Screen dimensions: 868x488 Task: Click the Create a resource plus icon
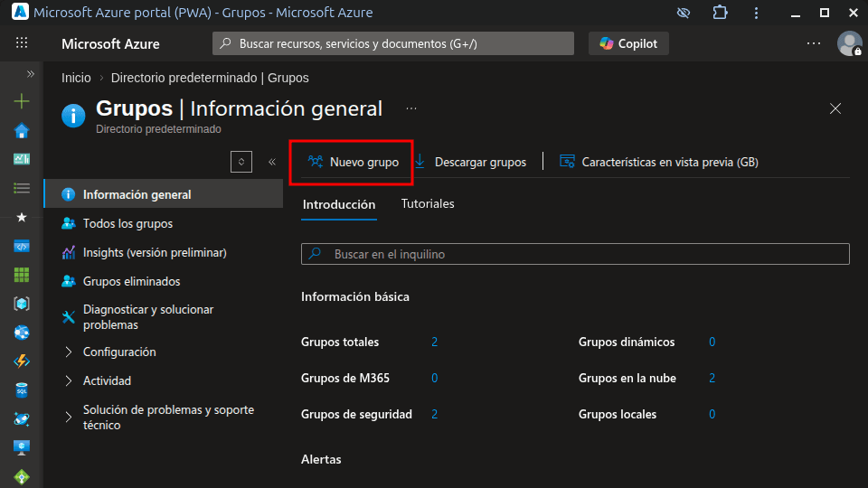pyautogui.click(x=22, y=102)
